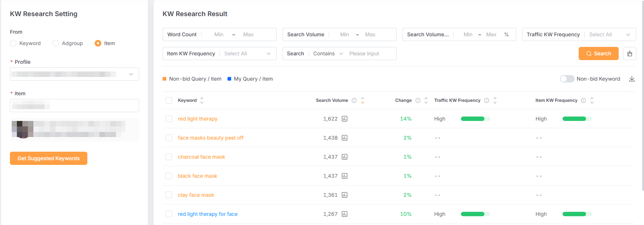Sort table by Change column
Viewport: 644px width, 225px height.
pos(426,100)
